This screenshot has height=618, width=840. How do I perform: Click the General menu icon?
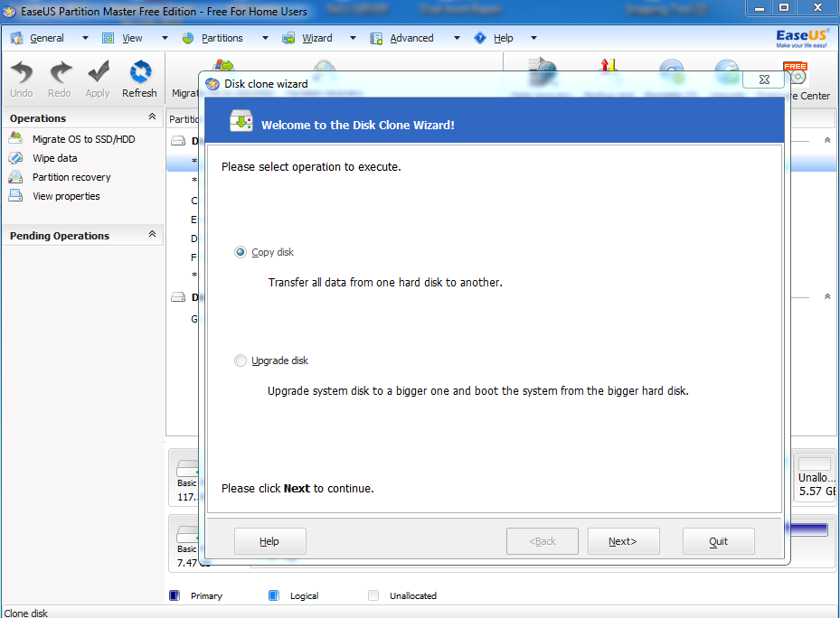[x=16, y=38]
